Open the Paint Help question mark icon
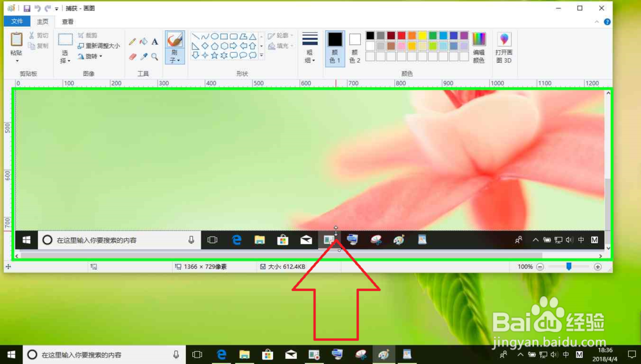The height and width of the screenshot is (364, 641). point(607,22)
